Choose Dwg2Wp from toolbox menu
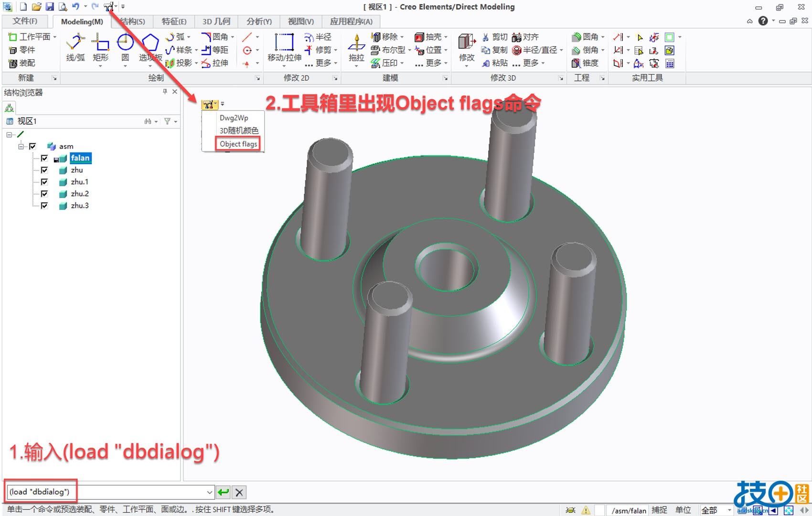 tap(234, 118)
